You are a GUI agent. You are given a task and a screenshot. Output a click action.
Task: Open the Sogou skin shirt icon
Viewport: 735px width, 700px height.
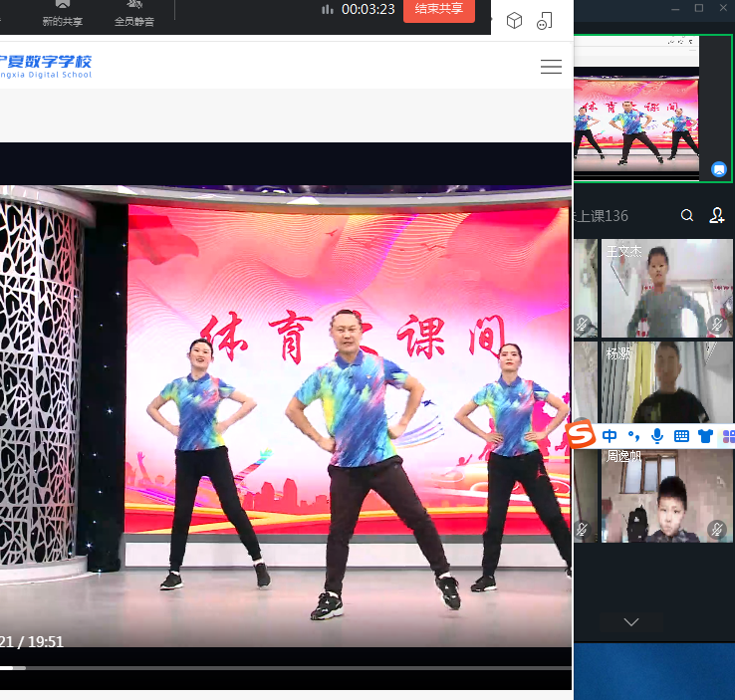coord(705,436)
